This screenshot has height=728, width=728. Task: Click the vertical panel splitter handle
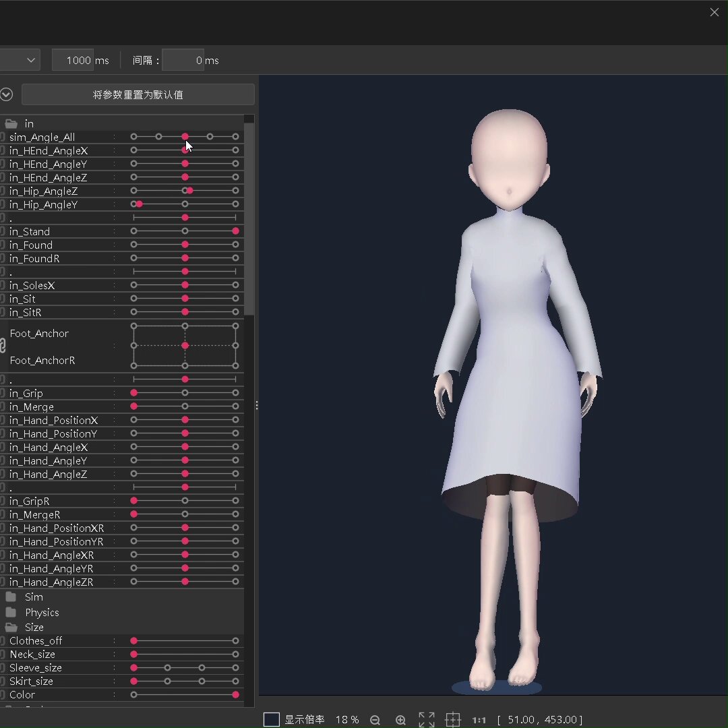[x=257, y=405]
